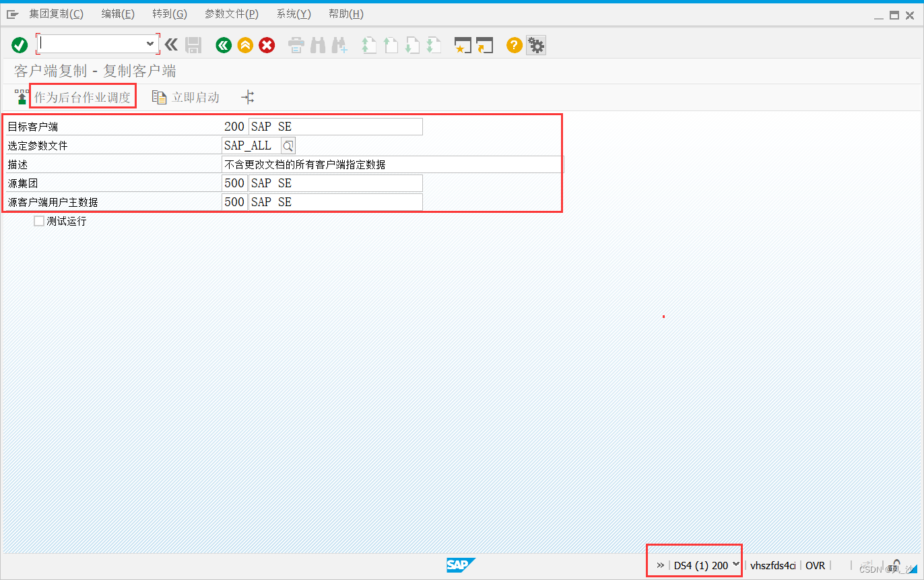Click the vhszfds4ci server name
924x580 pixels.
pyautogui.click(x=773, y=565)
